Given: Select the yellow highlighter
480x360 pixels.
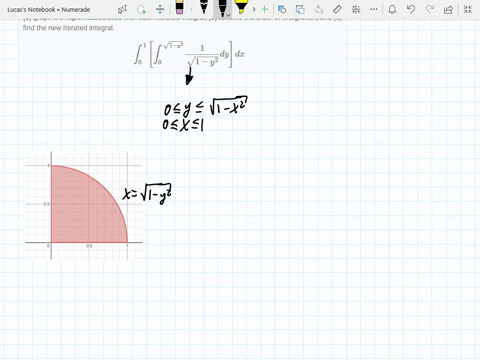Looking at the screenshot, I should tap(241, 8).
